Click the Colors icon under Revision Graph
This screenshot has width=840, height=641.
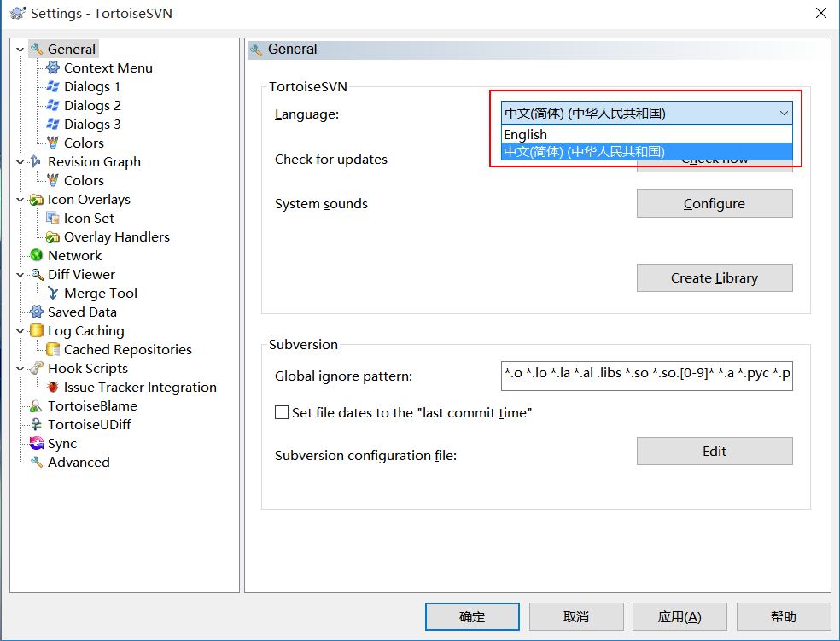click(53, 180)
